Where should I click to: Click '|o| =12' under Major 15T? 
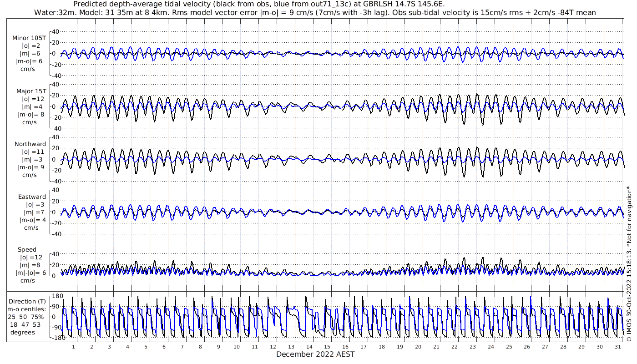pos(32,99)
